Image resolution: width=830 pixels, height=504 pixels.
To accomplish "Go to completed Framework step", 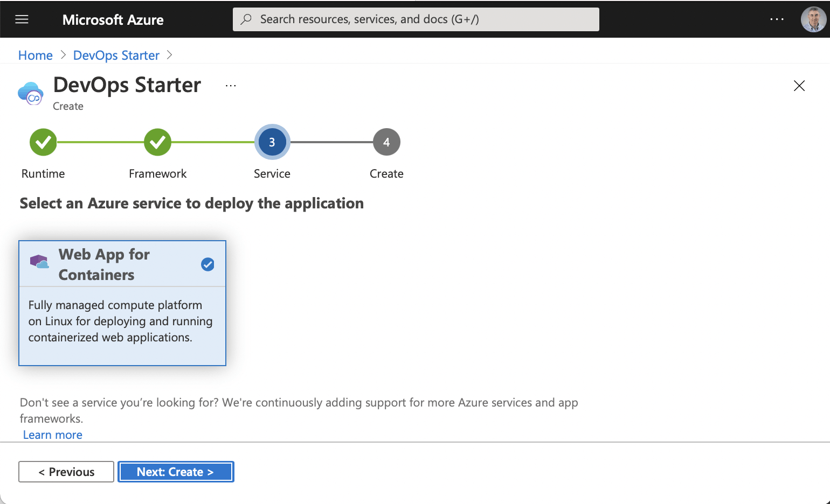I will pyautogui.click(x=157, y=142).
